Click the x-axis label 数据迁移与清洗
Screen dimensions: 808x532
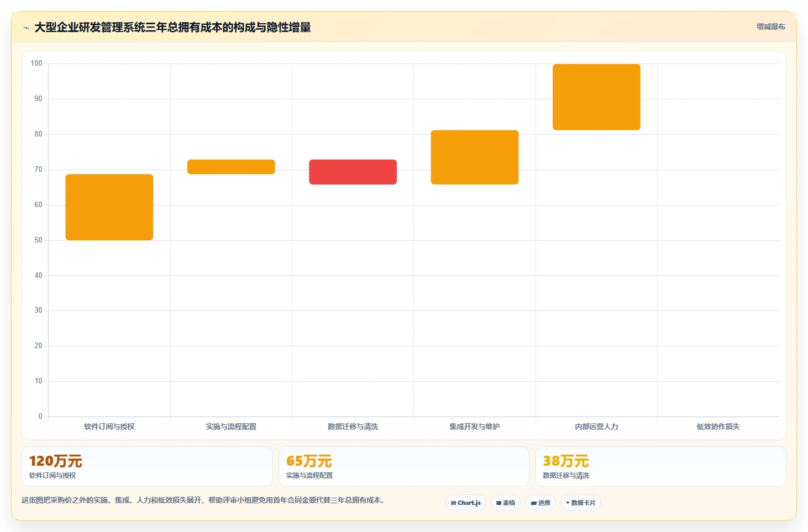pyautogui.click(x=353, y=426)
